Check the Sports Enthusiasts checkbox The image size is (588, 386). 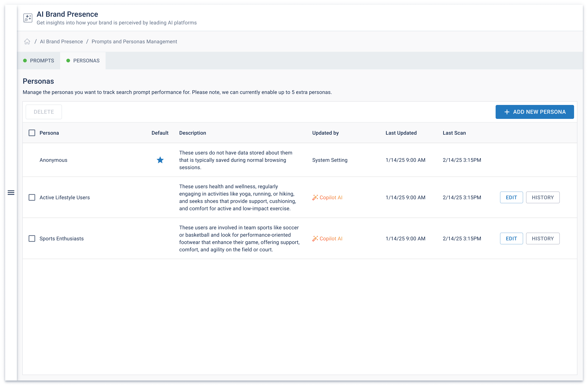(32, 238)
